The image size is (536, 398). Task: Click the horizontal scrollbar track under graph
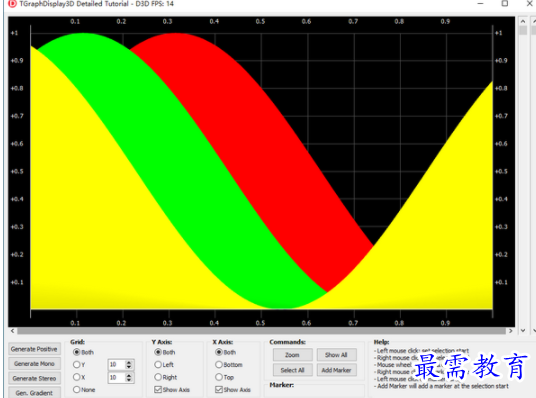tap(262, 331)
